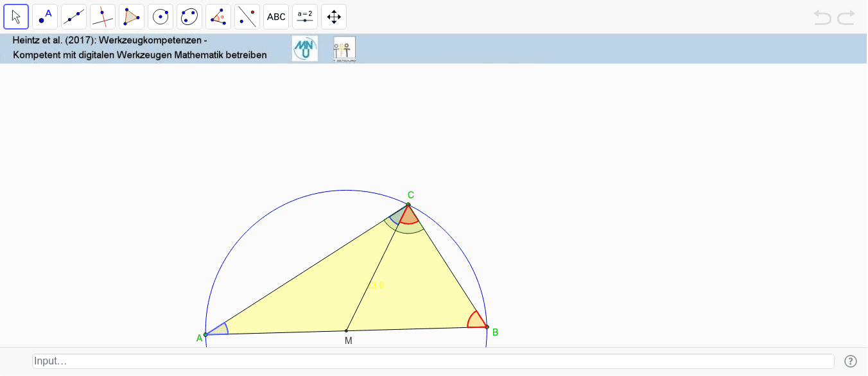Click the yellow segment length label

coord(376,286)
